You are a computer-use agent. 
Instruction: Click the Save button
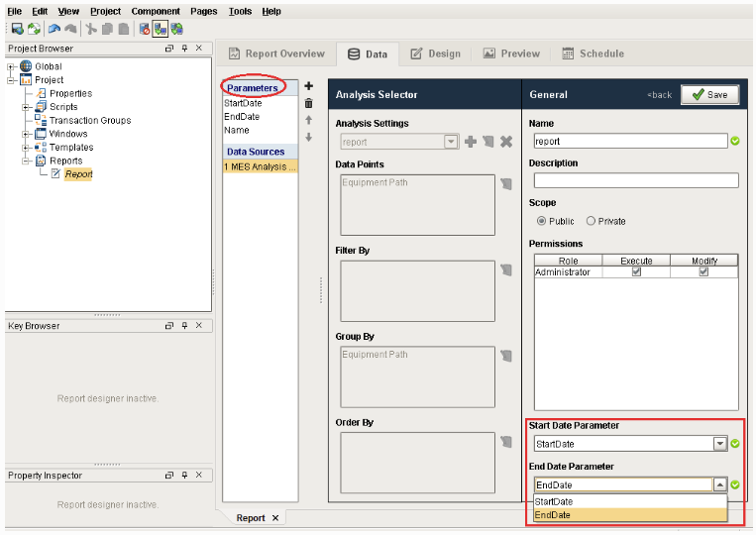709,94
